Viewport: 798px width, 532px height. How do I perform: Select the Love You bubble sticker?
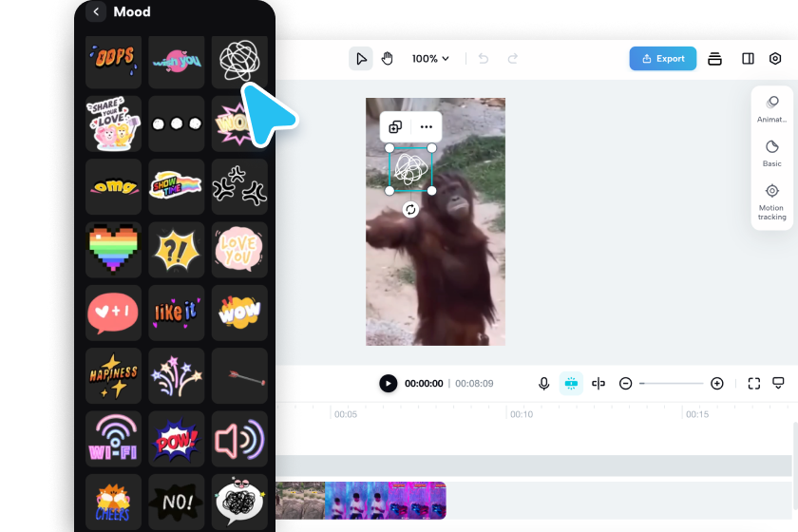coord(239,250)
